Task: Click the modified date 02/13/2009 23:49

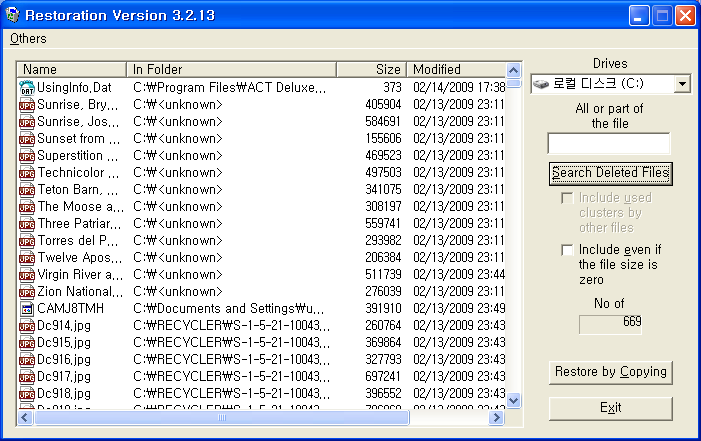Action: [459, 309]
